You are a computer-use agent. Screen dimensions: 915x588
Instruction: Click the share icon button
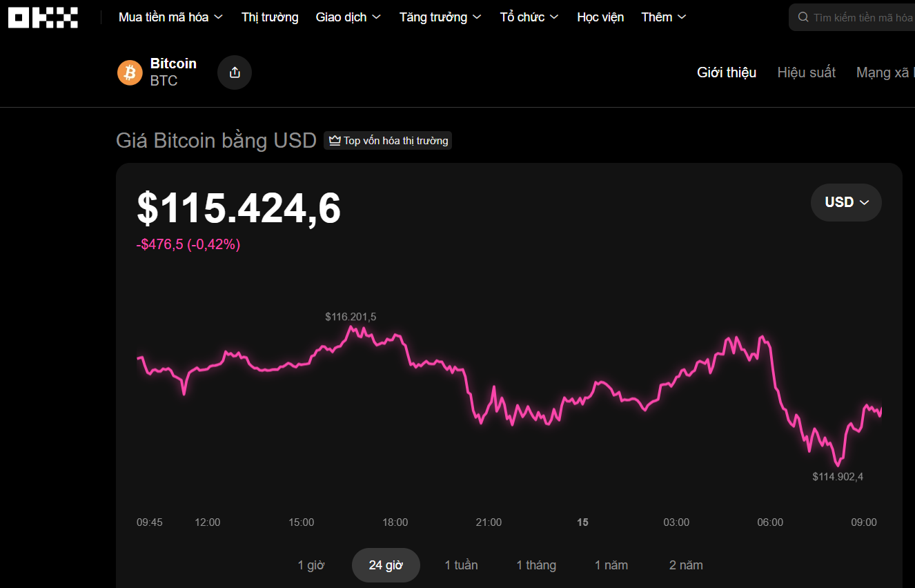coord(235,72)
